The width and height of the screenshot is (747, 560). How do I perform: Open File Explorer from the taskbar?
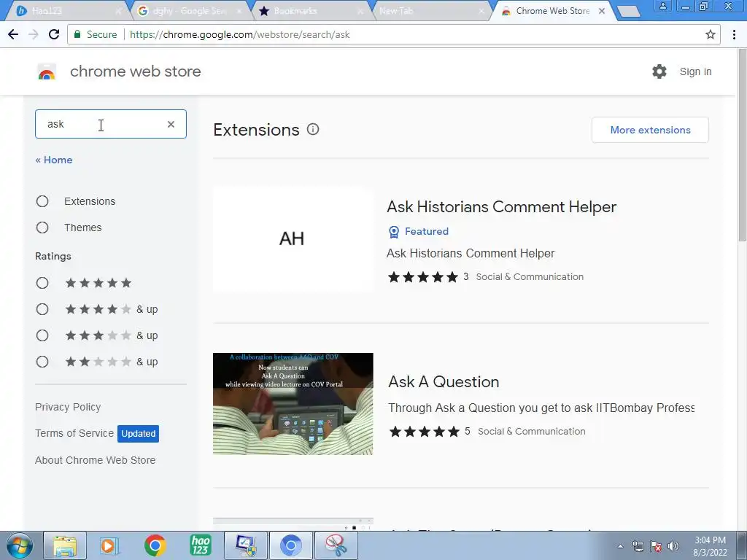click(x=65, y=545)
